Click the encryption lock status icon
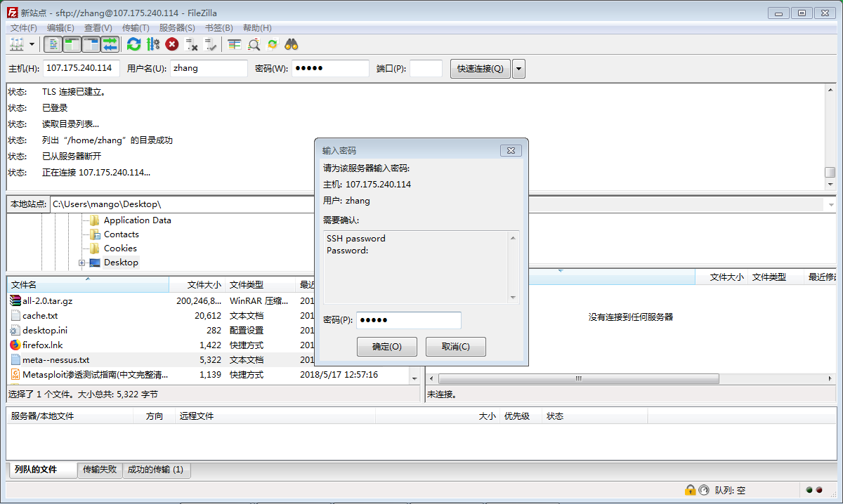 pyautogui.click(x=690, y=490)
